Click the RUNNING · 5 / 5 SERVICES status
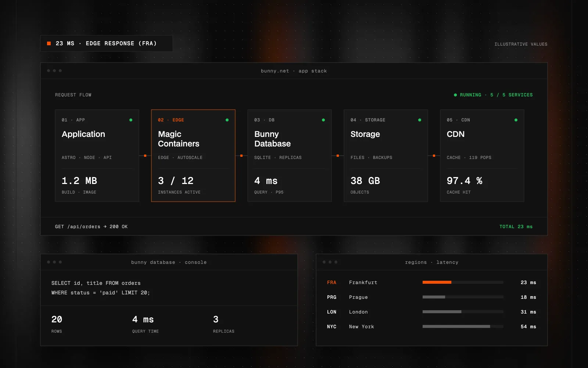Viewport: 588px width, 368px height. 493,95
